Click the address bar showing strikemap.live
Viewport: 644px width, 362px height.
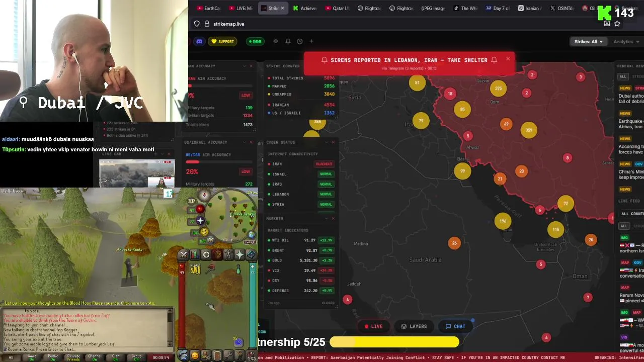click(397, 24)
